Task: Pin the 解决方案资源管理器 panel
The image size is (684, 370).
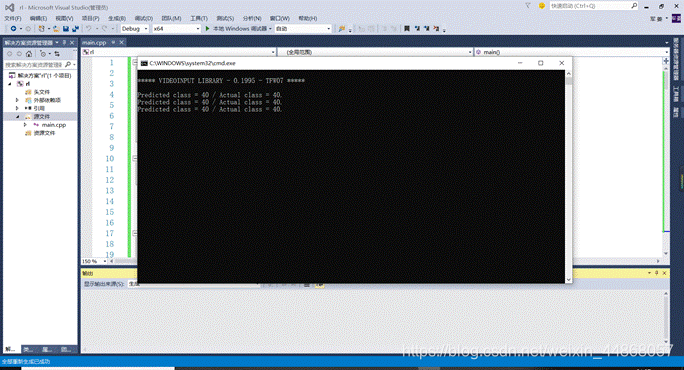Action: pos(64,42)
